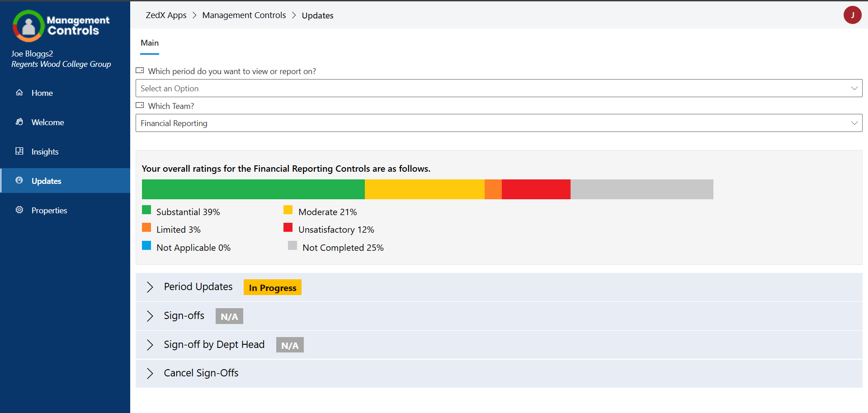Click the orange Limited legend swatch
The image size is (868, 413).
pos(146,227)
